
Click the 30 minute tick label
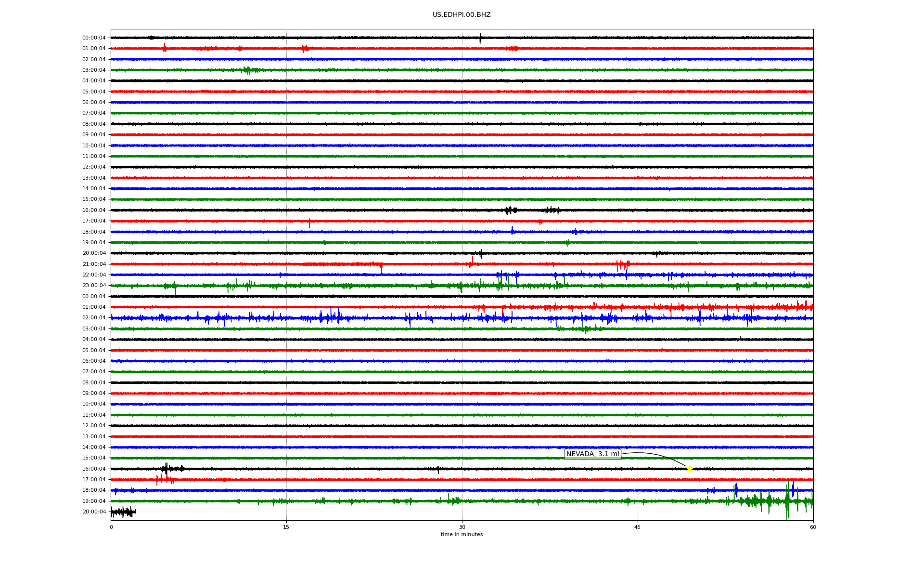462,527
